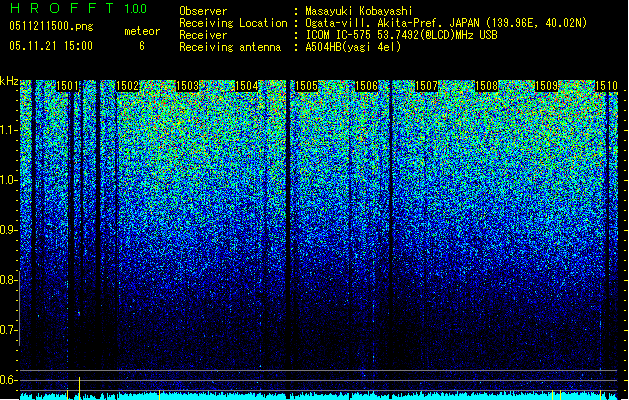This screenshot has height=400, width=629.
Task: Click the 1.0 frequency axis label
Action: 8,180
